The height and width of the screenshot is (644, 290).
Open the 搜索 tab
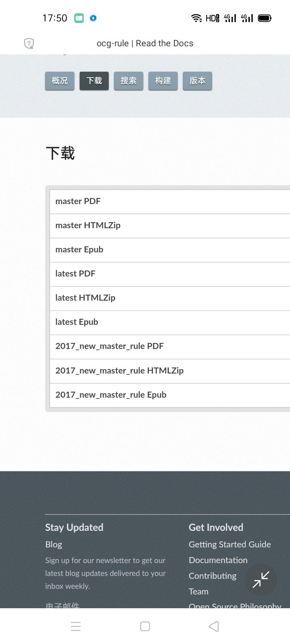(128, 81)
